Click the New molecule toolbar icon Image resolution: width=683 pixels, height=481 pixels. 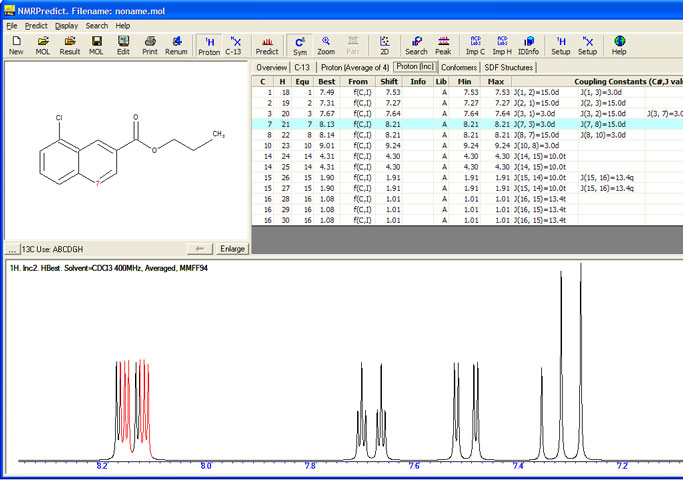pos(16,45)
